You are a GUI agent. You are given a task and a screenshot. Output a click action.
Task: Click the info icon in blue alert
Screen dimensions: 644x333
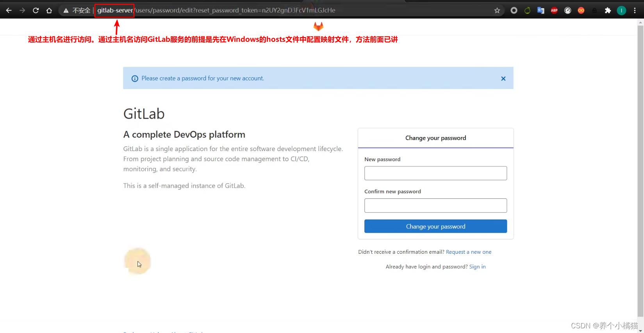coord(135,78)
